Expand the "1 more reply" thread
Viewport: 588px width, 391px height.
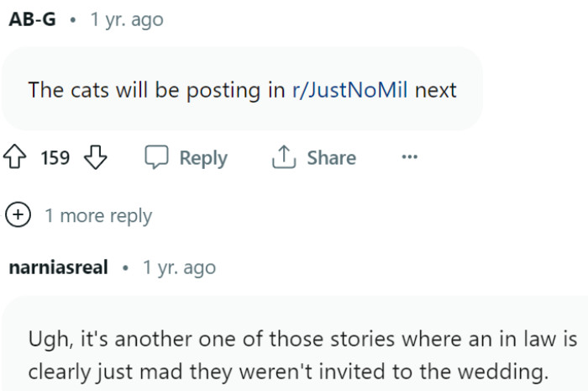(x=98, y=216)
